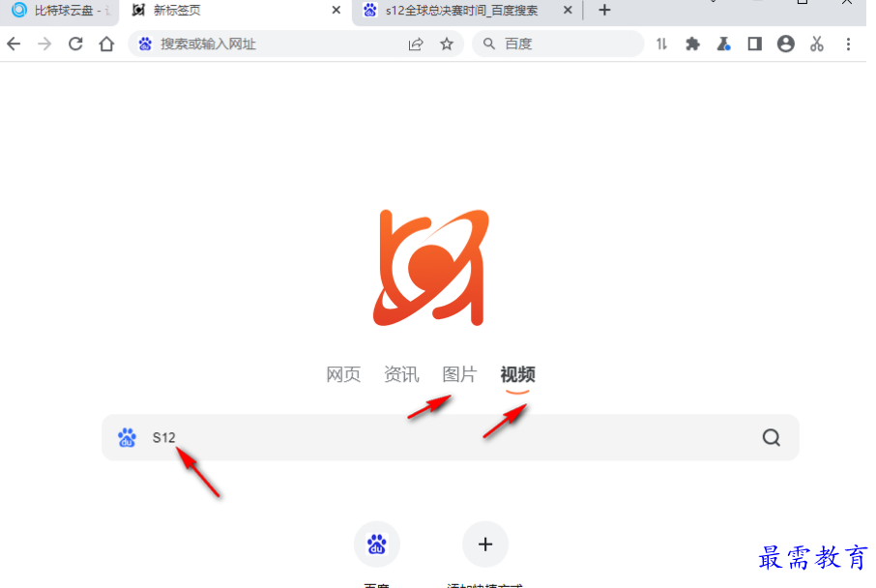Click the Baidu paw icon in address bar
This screenshot has height=588, width=876.
[145, 44]
